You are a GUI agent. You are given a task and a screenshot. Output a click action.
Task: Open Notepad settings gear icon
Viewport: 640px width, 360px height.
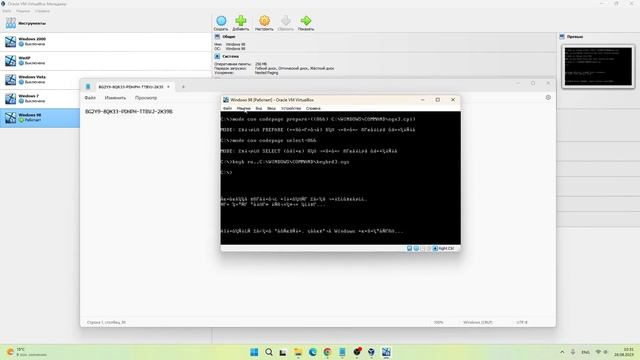click(x=548, y=98)
